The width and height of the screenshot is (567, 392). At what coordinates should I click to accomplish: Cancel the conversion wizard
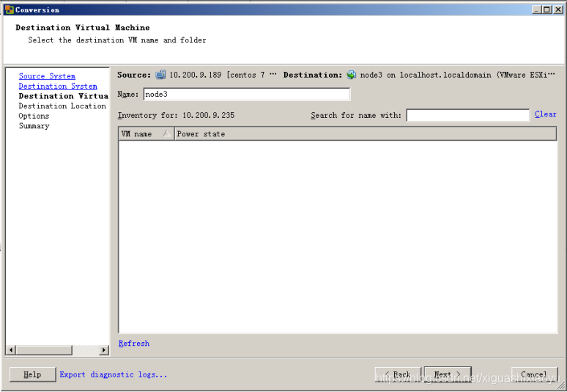click(535, 374)
